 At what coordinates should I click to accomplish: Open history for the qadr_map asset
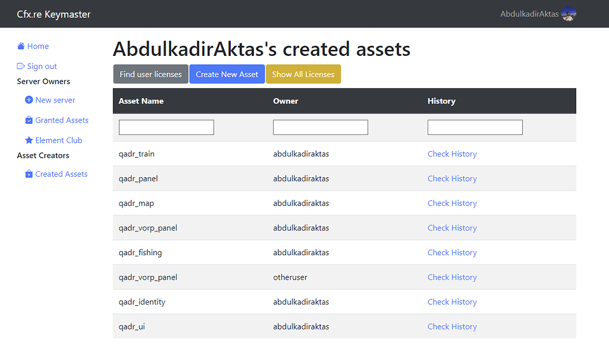tap(452, 203)
